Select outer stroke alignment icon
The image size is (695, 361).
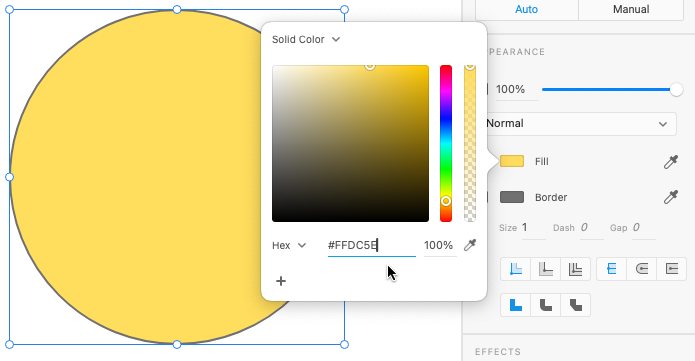coord(575,269)
